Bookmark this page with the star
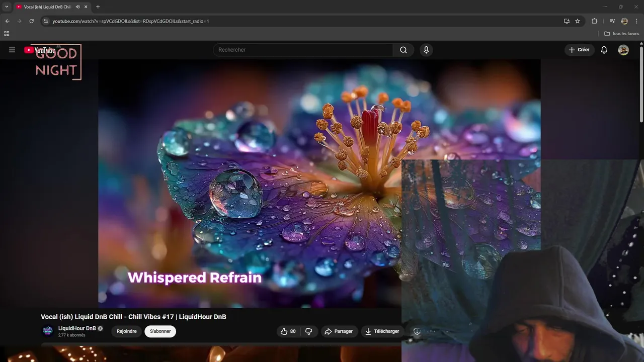This screenshot has width=644, height=362. 578,21
